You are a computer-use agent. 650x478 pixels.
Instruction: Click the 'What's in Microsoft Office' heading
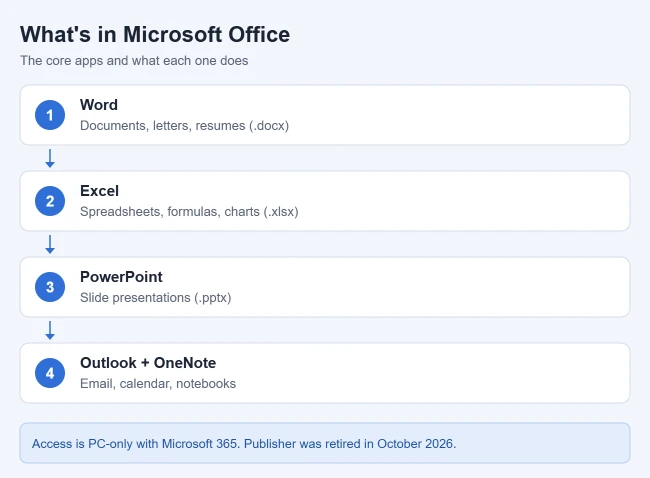click(155, 34)
